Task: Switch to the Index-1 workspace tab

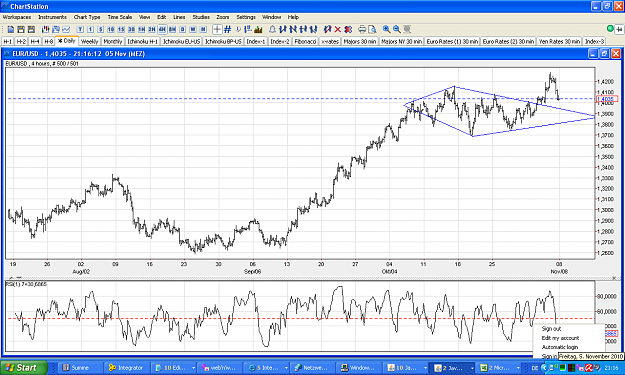Action: [x=256, y=41]
